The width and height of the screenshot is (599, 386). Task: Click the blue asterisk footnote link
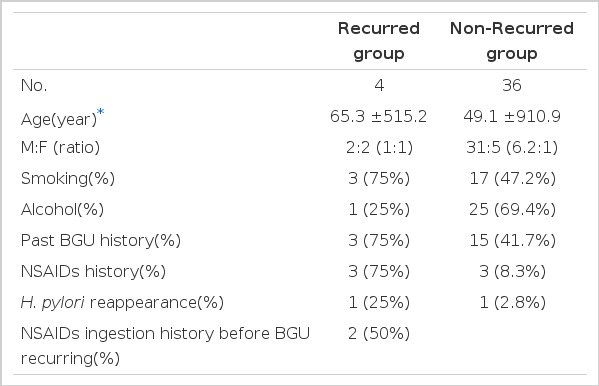100,112
